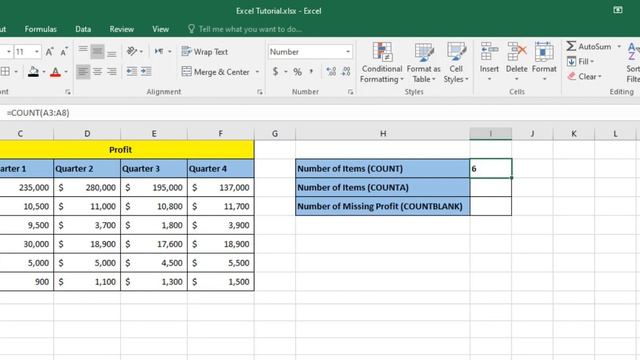Apply the Fill Color bucket
The height and width of the screenshot is (360, 640).
click(x=33, y=72)
